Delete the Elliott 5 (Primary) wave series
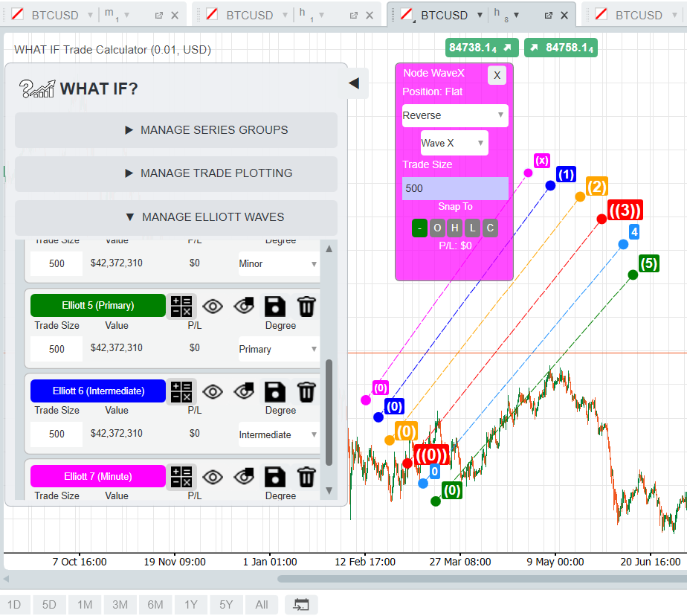 tap(306, 306)
